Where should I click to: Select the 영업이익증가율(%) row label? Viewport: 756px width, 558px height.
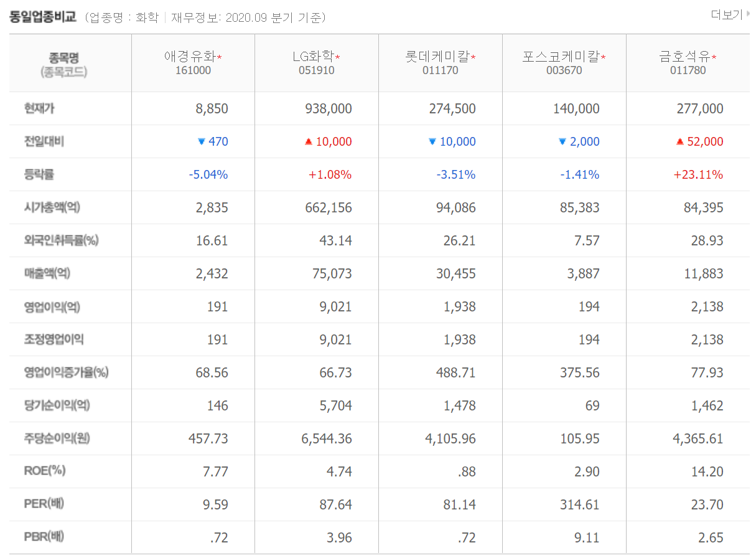[x=66, y=372]
